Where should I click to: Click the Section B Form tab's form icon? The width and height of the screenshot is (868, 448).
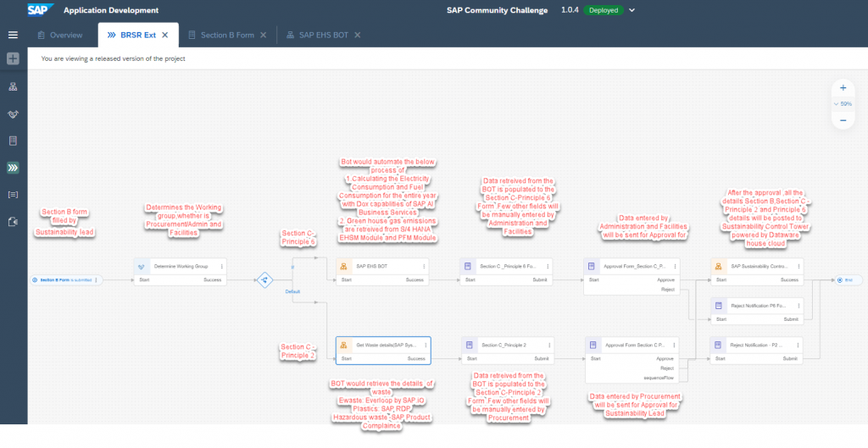(x=192, y=35)
